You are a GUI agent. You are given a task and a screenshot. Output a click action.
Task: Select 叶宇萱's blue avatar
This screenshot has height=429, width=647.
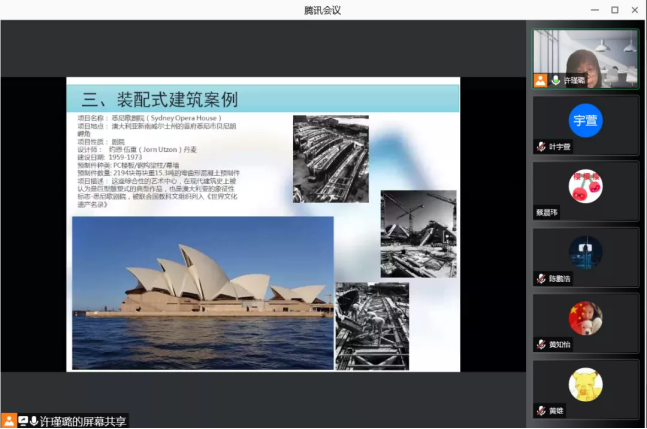click(x=585, y=119)
